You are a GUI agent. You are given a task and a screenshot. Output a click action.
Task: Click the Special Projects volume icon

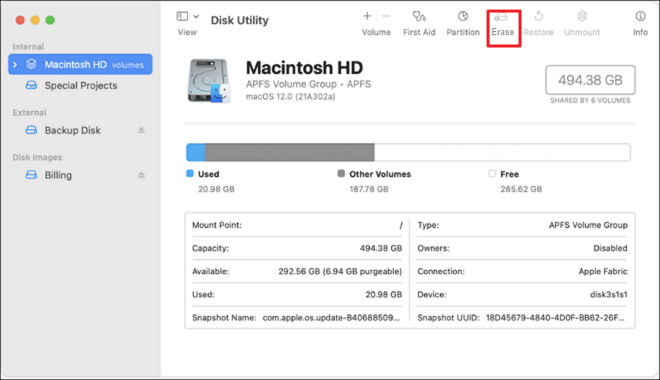tap(31, 85)
